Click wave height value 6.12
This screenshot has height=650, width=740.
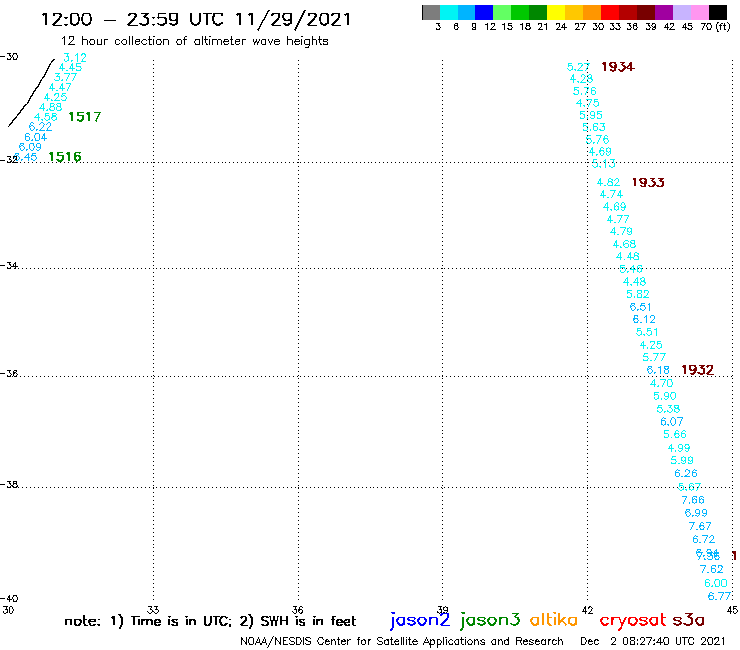[x=644, y=319]
